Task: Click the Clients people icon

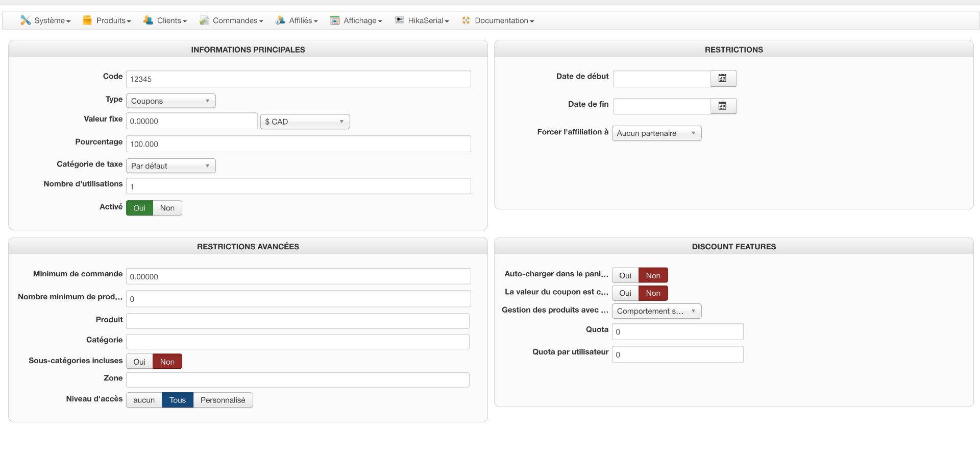Action: coord(148,20)
